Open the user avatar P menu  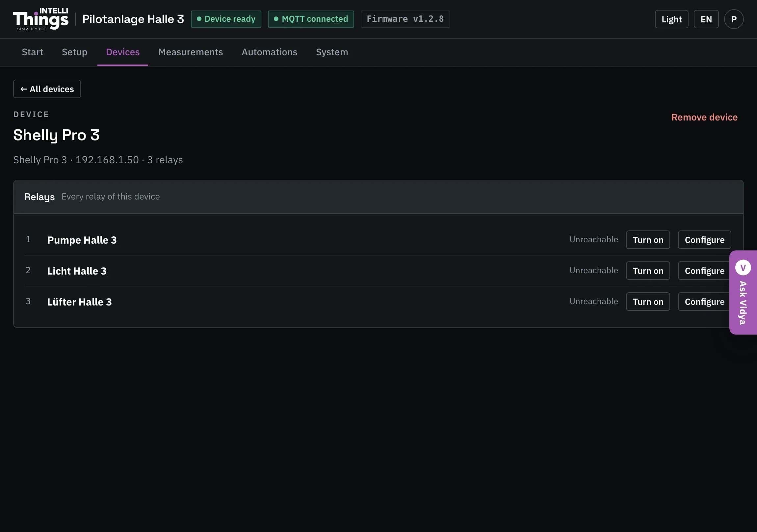[x=734, y=19]
